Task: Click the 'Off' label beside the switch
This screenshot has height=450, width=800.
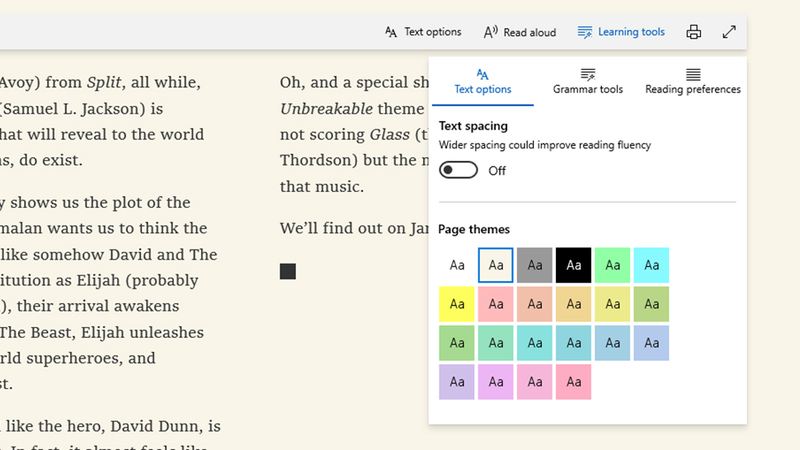Action: pos(497,171)
